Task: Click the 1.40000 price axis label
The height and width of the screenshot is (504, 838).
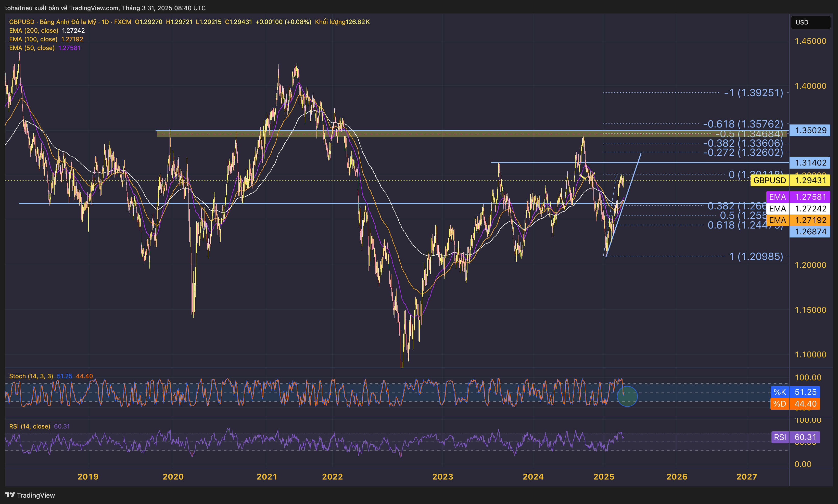Action: (810, 86)
